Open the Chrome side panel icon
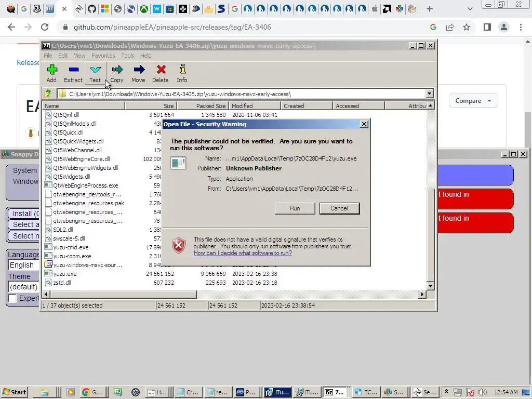 pyautogui.click(x=487, y=27)
